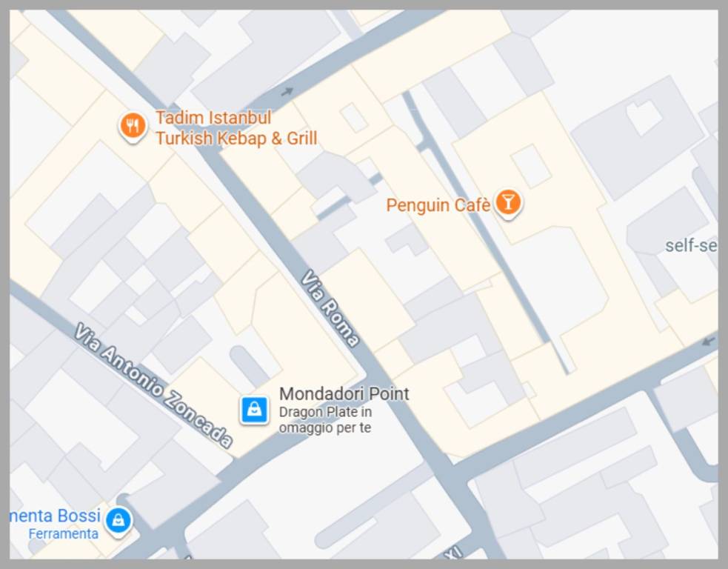Image resolution: width=728 pixels, height=569 pixels.
Task: Click the 'Dragon Plate in omaggio per te' text
Action: point(325,419)
